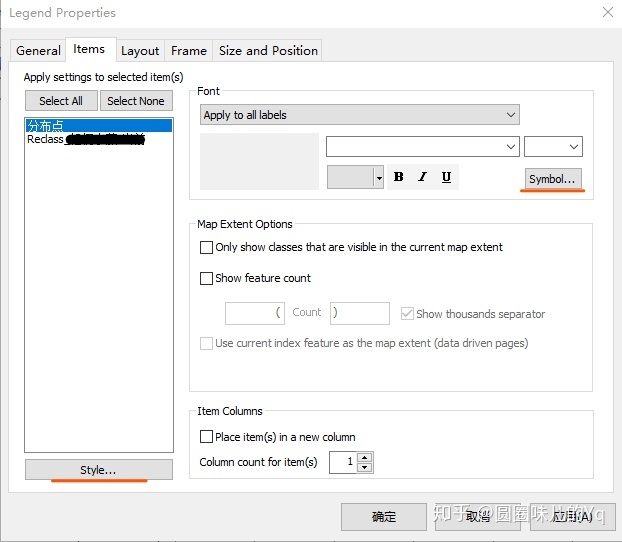
Task: Switch to the Items tab
Action: point(89,49)
